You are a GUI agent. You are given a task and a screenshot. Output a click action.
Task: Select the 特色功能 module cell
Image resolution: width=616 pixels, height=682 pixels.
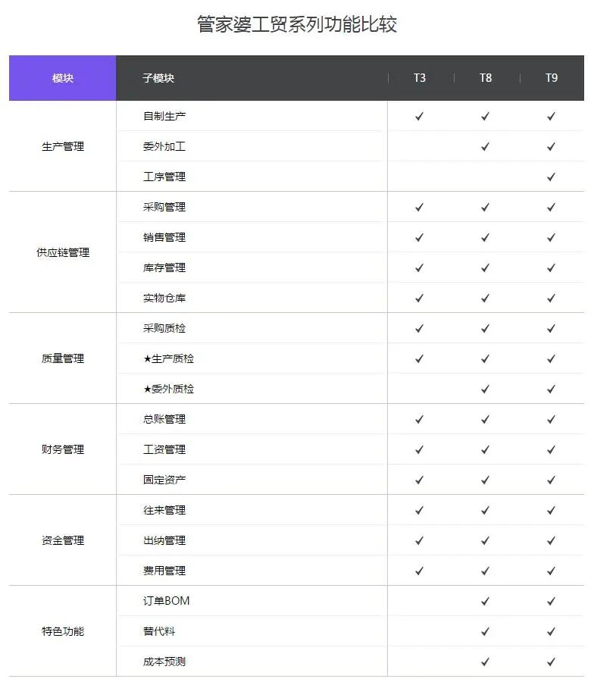click(63, 631)
